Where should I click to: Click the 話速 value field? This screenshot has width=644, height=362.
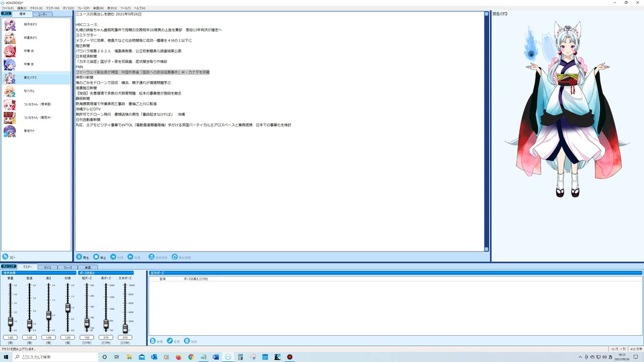(30, 337)
